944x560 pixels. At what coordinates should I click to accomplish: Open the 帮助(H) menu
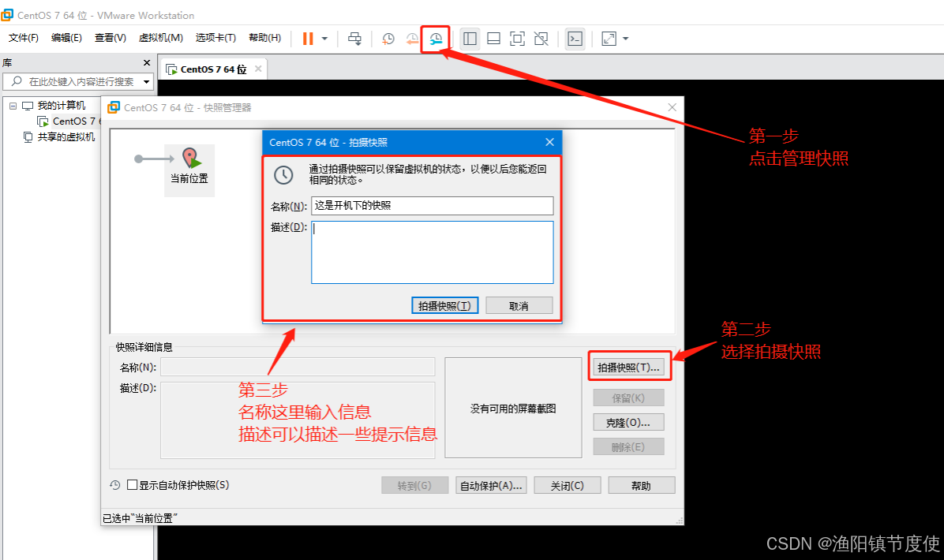[x=265, y=38]
